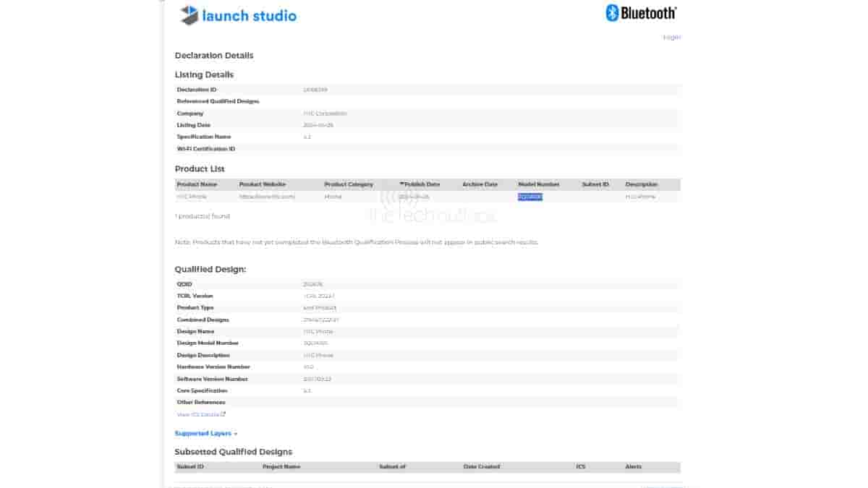Click the sort arrow on Publish Date
This screenshot has height=488, width=868.
[x=401, y=184]
